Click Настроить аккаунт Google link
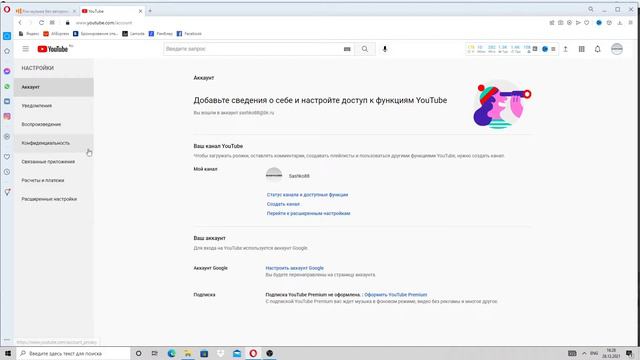The height and width of the screenshot is (360, 640). [294, 268]
